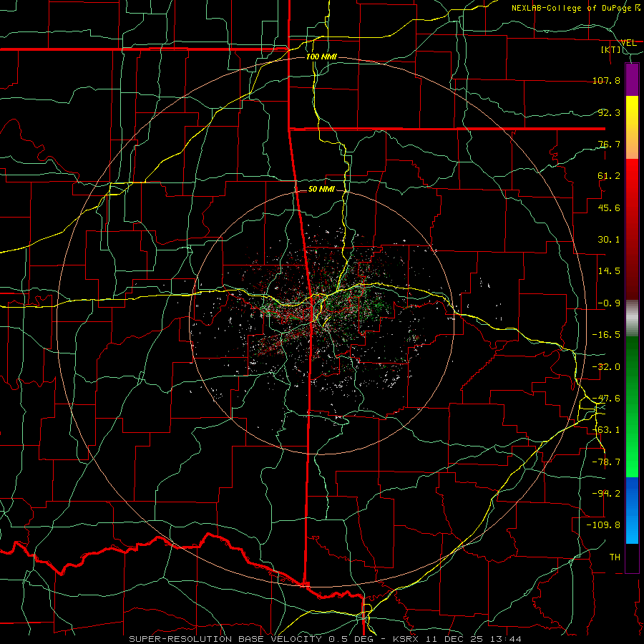Screen dimensions: 644x644
Task: Click the -63.1 velocity scale value
Action: click(606, 430)
